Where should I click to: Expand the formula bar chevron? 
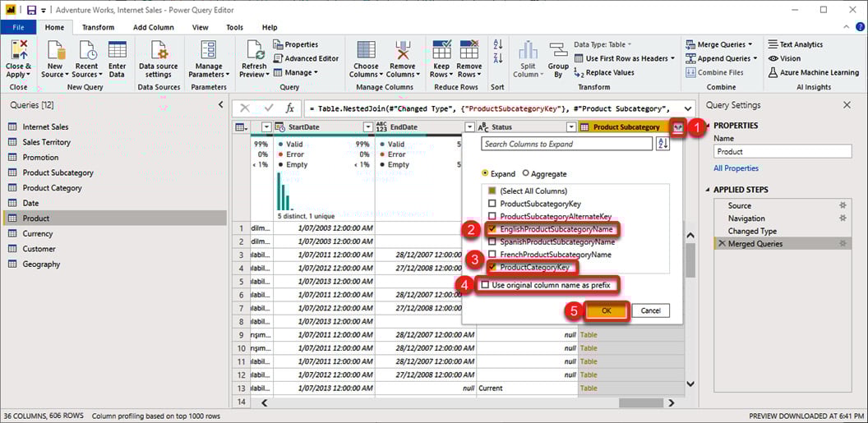coord(688,108)
